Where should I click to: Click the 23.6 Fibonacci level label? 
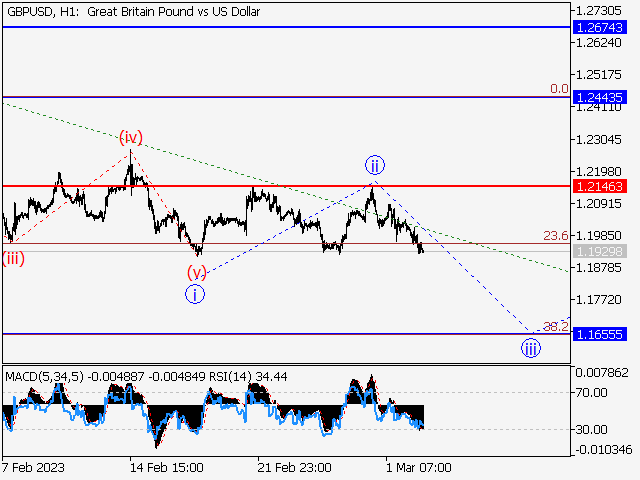556,236
